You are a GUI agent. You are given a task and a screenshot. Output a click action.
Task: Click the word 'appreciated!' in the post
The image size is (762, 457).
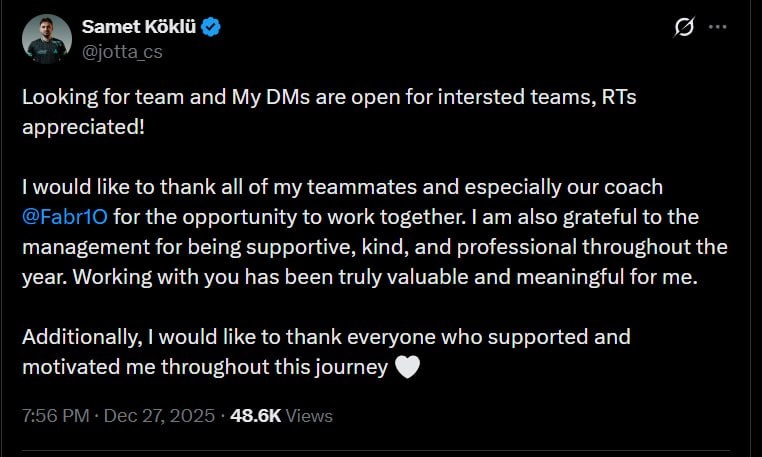(83, 127)
